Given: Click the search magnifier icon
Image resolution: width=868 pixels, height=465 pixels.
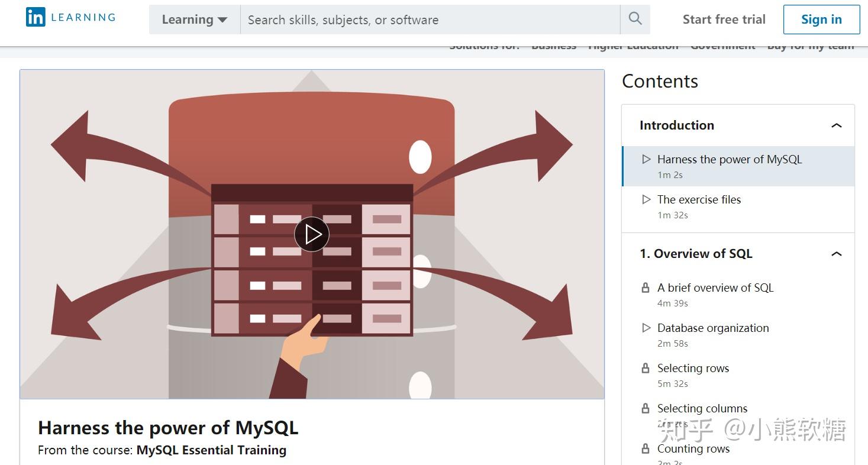Looking at the screenshot, I should pyautogui.click(x=635, y=18).
